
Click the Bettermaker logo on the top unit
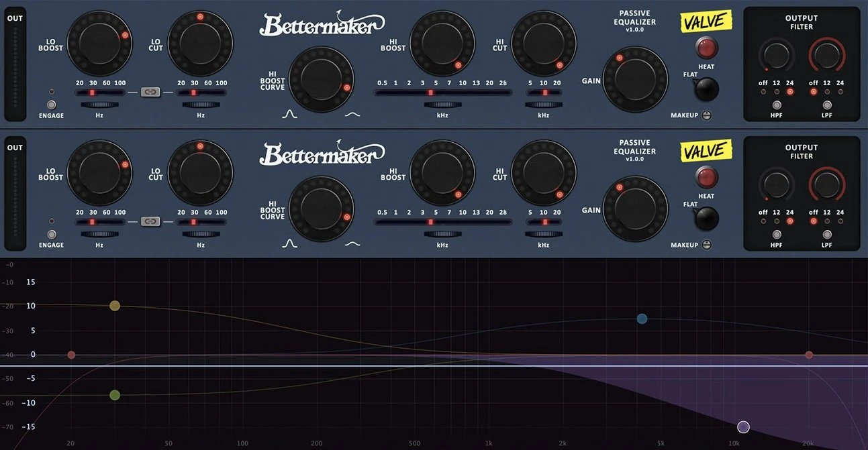click(x=322, y=23)
